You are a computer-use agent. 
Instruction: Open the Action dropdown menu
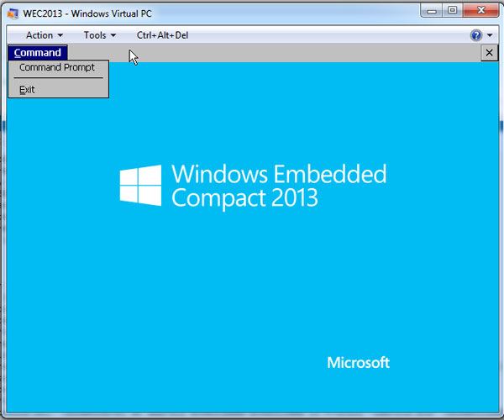(45, 35)
